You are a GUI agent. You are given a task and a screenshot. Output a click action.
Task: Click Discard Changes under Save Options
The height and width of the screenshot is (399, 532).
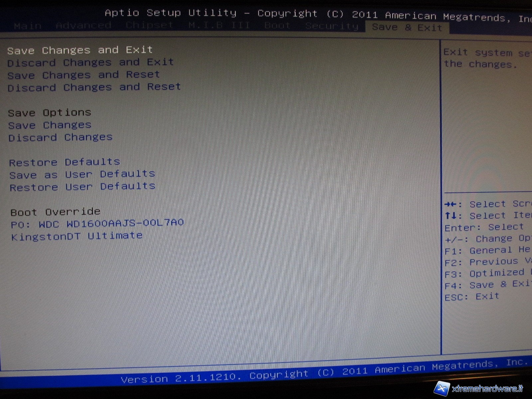pos(61,137)
